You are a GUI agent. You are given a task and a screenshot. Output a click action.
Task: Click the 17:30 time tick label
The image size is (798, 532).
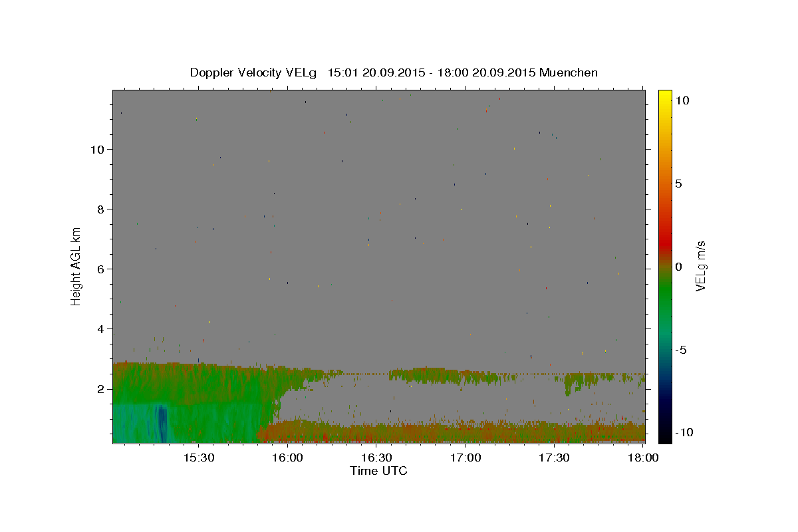pyautogui.click(x=554, y=458)
